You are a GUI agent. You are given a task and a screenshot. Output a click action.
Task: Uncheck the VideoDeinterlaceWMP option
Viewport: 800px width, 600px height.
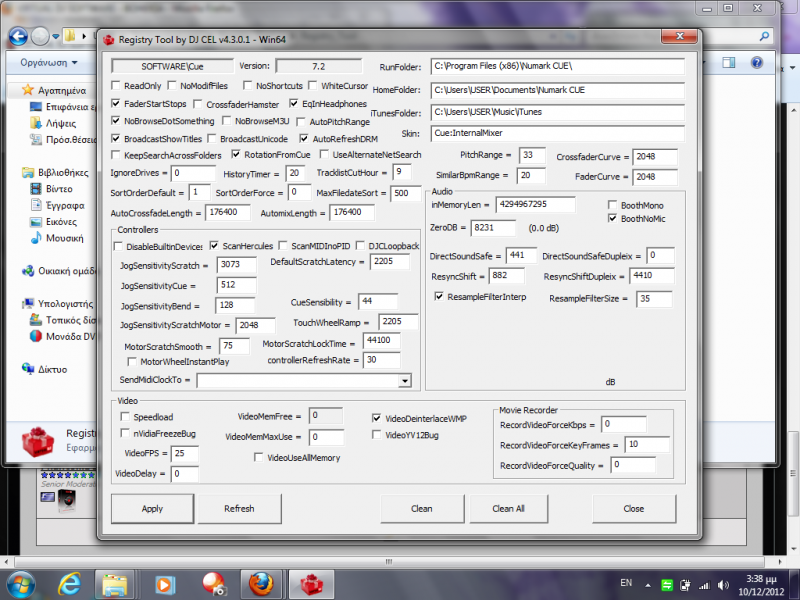pos(377,418)
